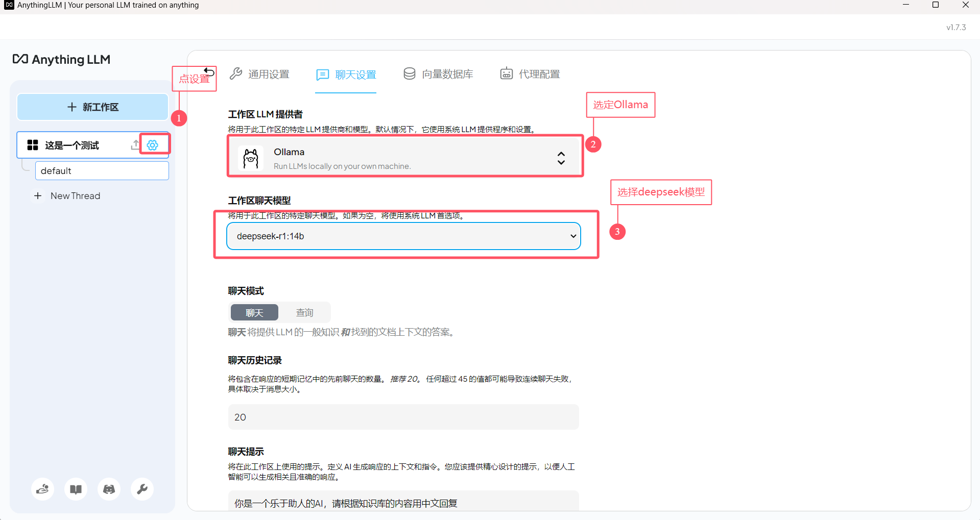Viewport: 980px width, 520px height.
Task: Open the default thread
Action: [x=102, y=171]
